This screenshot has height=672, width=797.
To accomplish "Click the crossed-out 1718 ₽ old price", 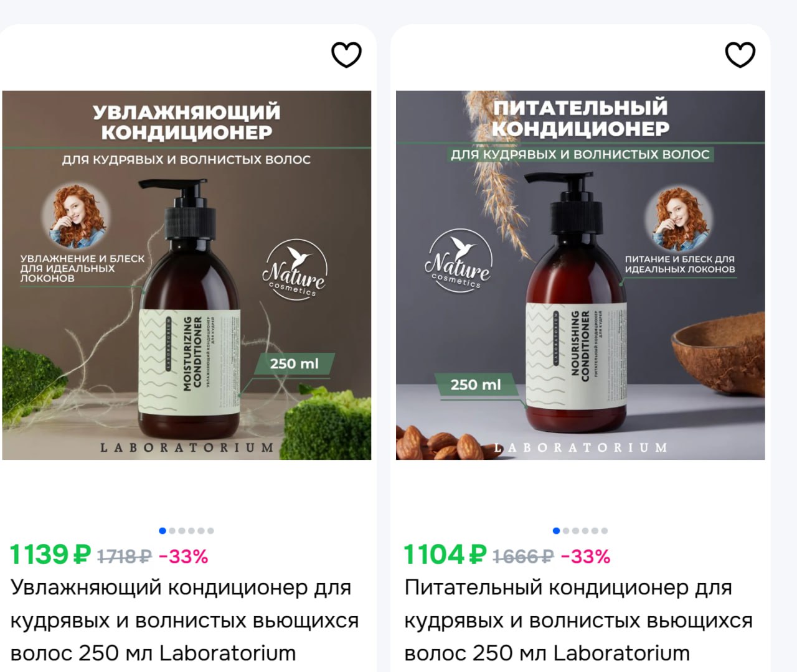I will click(124, 556).
